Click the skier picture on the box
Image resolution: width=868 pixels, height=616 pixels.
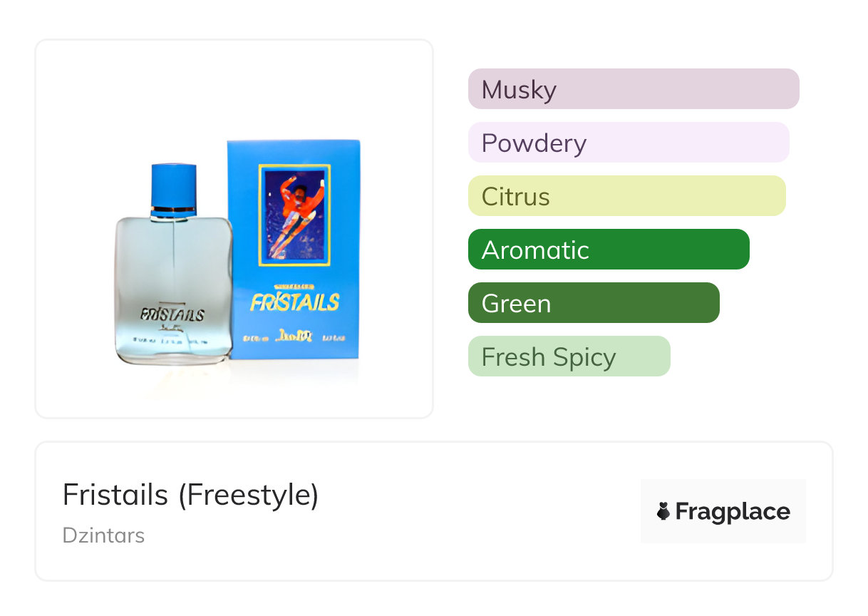pyautogui.click(x=294, y=216)
